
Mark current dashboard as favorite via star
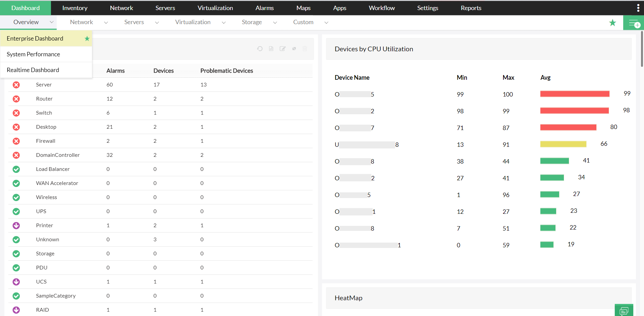[x=613, y=22]
